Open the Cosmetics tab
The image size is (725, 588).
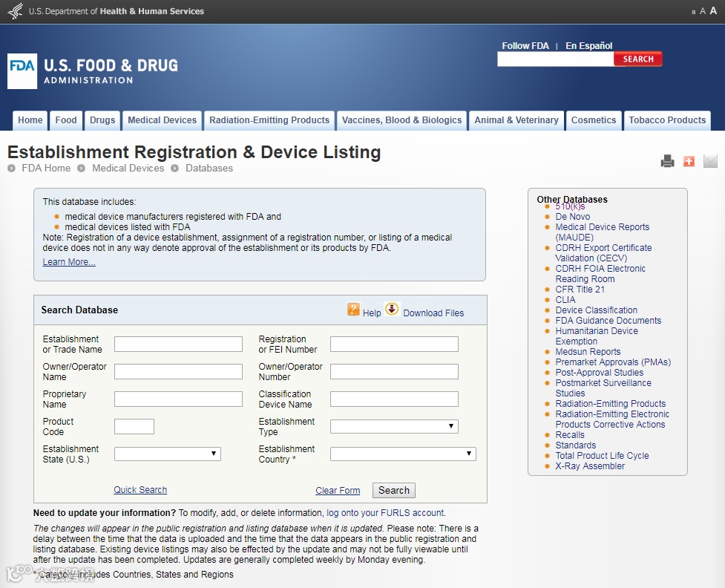pos(594,120)
